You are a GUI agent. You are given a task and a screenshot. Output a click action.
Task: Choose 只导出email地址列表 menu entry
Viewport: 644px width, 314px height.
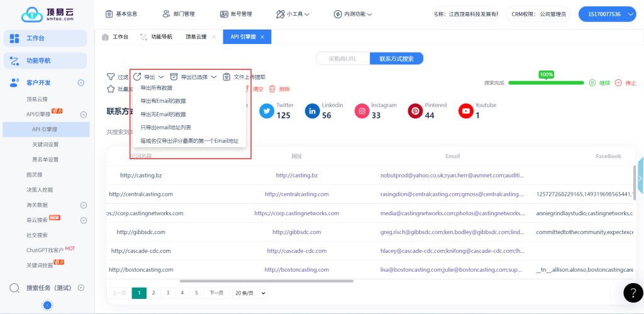pos(165,128)
